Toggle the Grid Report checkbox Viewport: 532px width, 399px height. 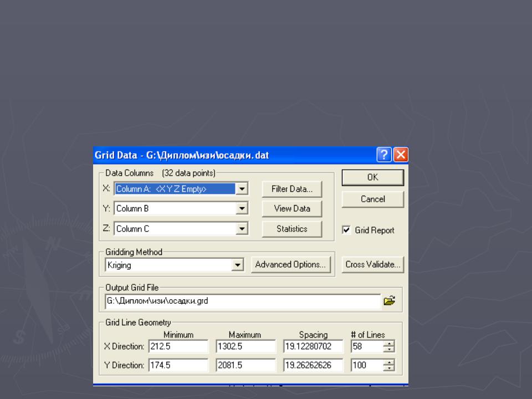coord(346,230)
